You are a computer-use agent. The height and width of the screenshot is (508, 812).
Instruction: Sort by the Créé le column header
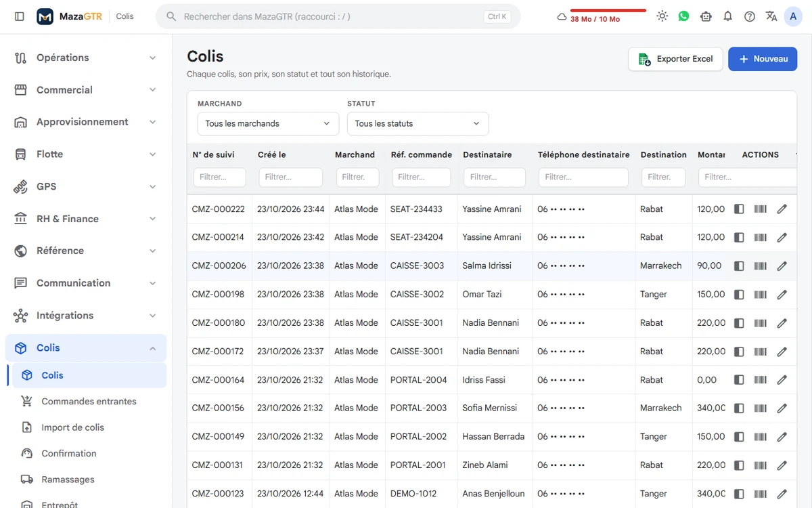(x=272, y=154)
